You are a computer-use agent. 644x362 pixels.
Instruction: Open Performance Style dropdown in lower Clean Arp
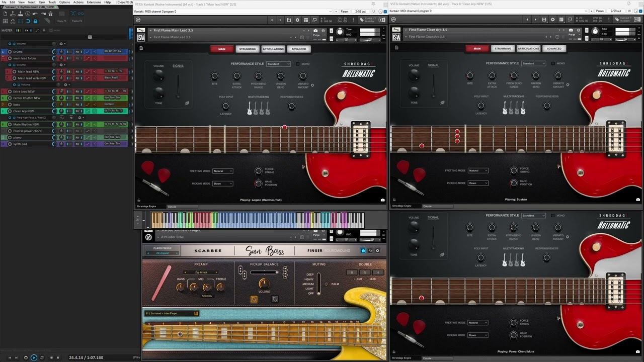533,215
